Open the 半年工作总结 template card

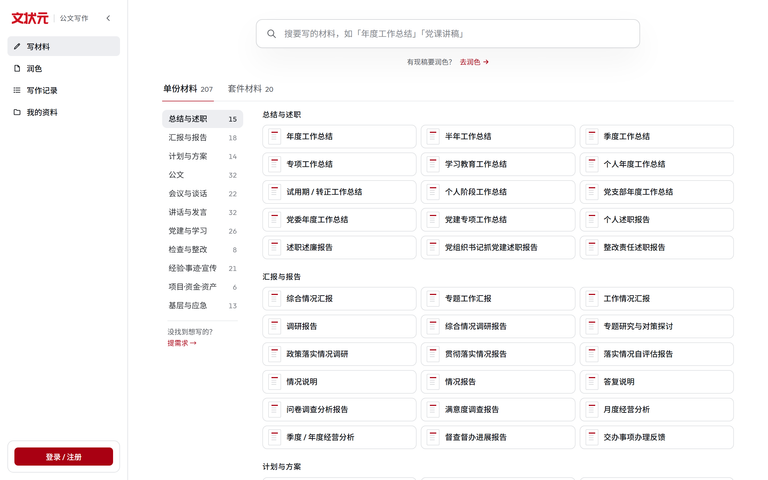tap(498, 137)
